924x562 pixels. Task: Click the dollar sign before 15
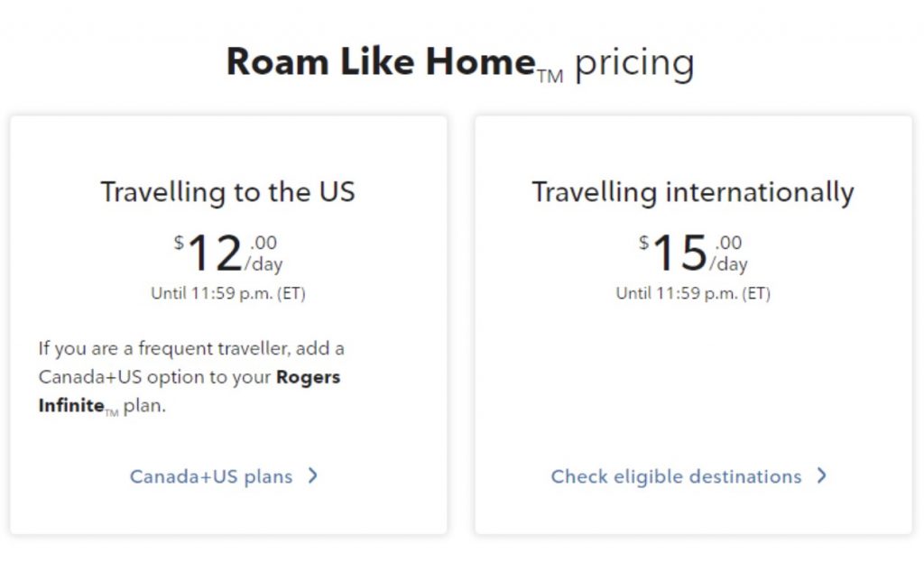click(644, 243)
